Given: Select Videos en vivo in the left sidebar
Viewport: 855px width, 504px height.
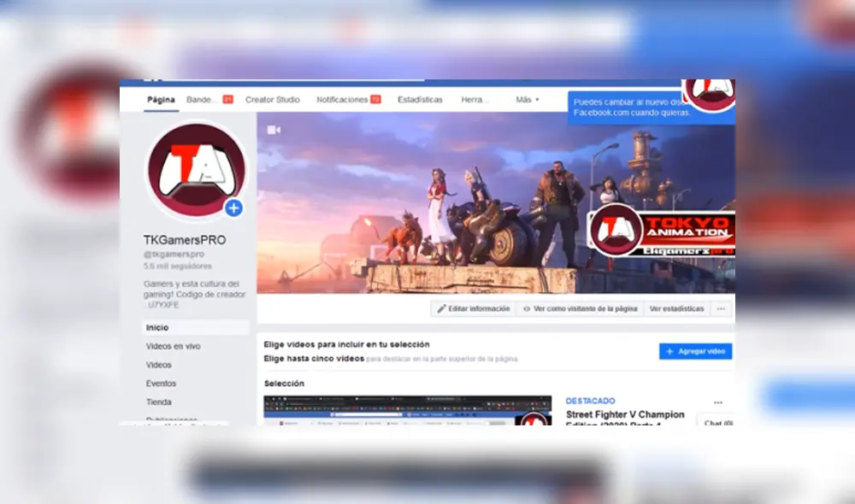Looking at the screenshot, I should click(x=174, y=346).
